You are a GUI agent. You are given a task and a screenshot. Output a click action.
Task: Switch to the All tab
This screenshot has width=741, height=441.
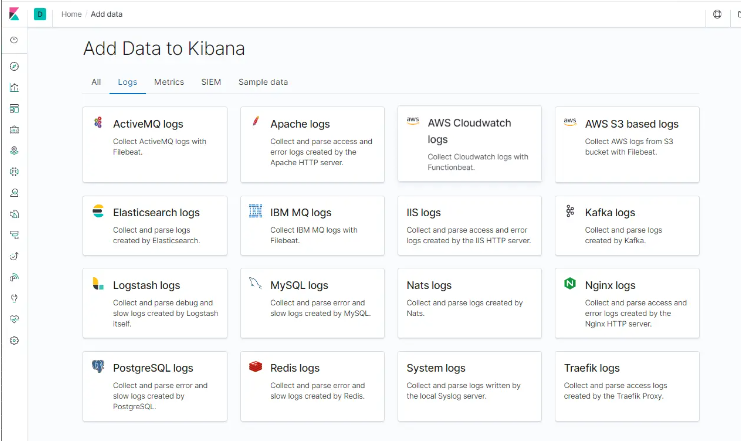(96, 82)
